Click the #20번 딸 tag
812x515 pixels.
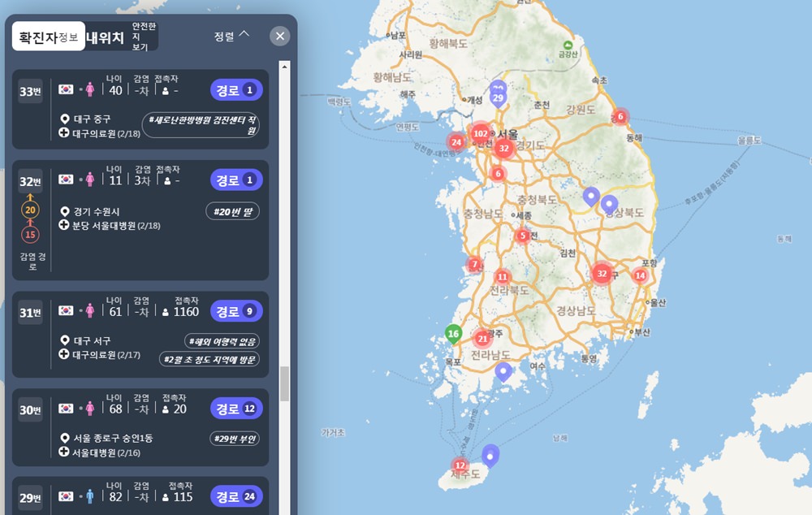pyautogui.click(x=232, y=211)
